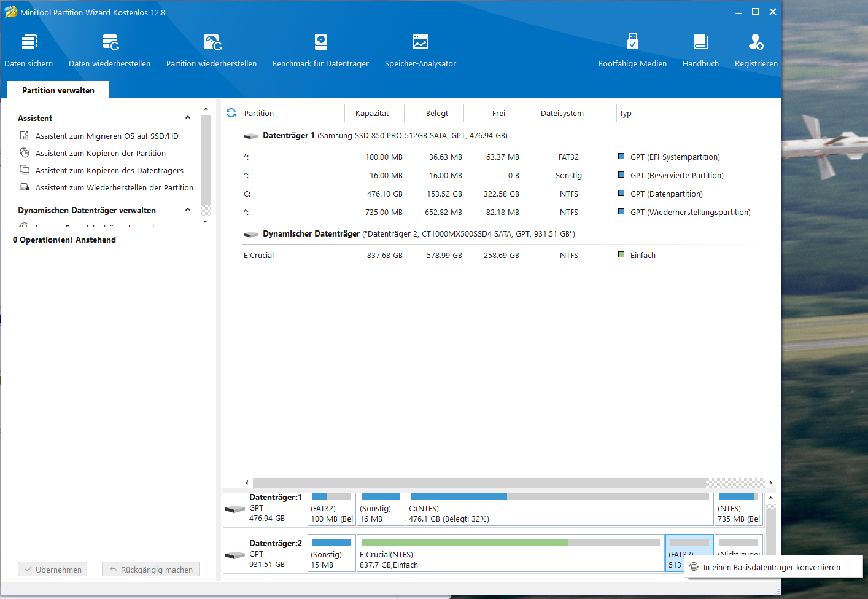Select the Reservierte Partition row
Screen dimensions: 868x599
508,175
